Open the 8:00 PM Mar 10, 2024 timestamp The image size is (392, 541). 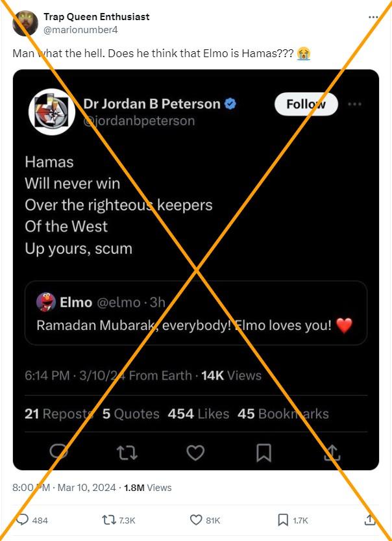coord(64,488)
